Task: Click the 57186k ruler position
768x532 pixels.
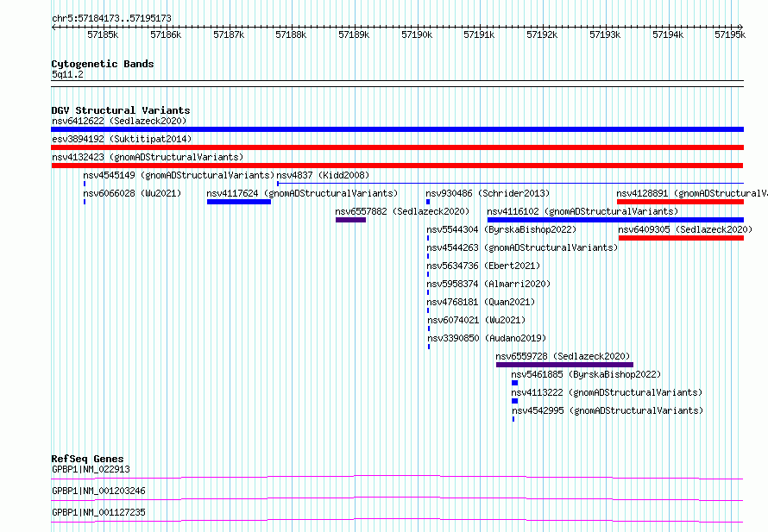Action: pyautogui.click(x=166, y=34)
